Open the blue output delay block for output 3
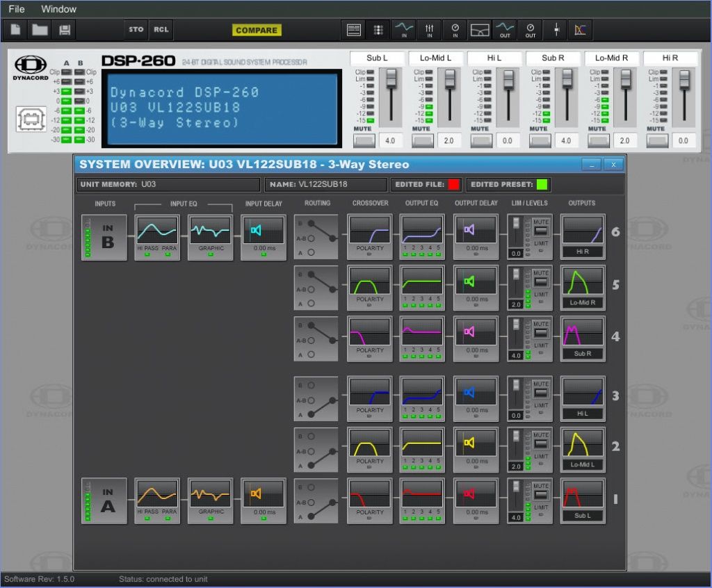 476,399
